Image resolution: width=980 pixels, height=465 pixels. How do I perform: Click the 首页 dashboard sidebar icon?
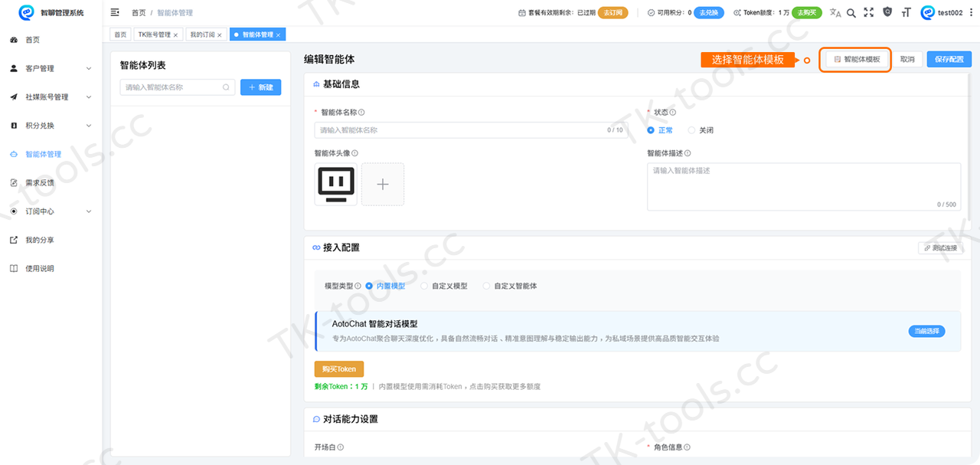(14, 40)
